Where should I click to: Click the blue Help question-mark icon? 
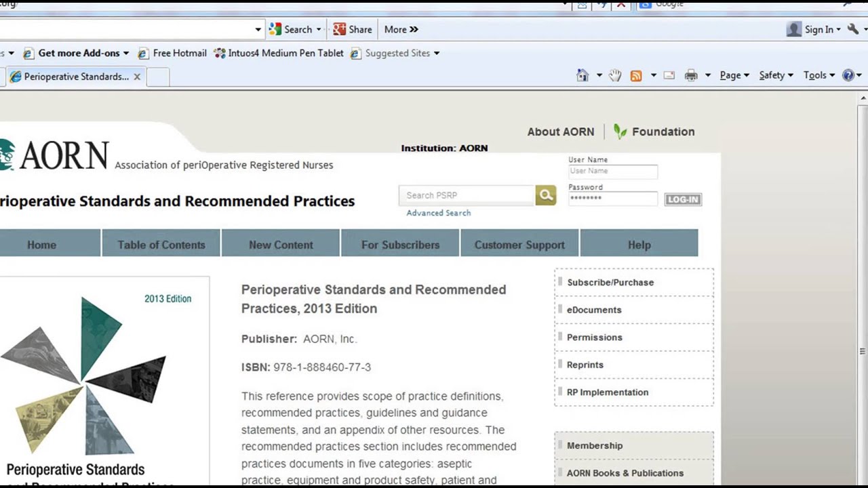point(848,75)
